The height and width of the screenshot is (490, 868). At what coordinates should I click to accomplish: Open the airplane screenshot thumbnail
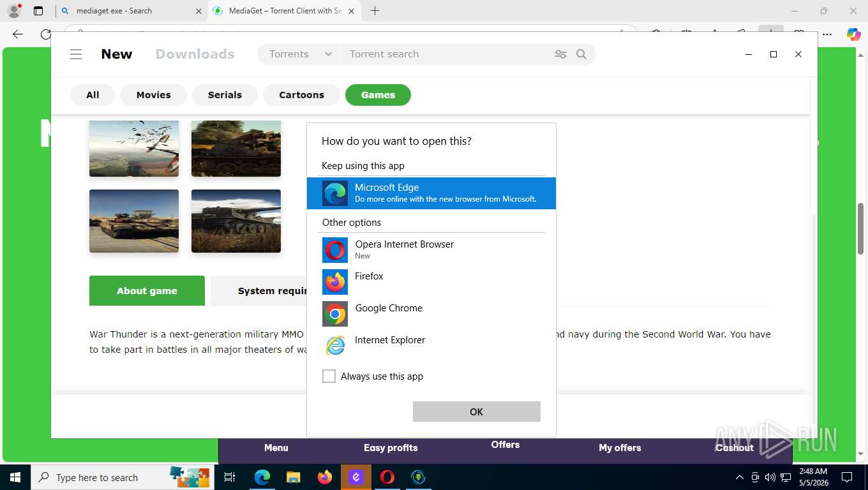pyautogui.click(x=134, y=148)
